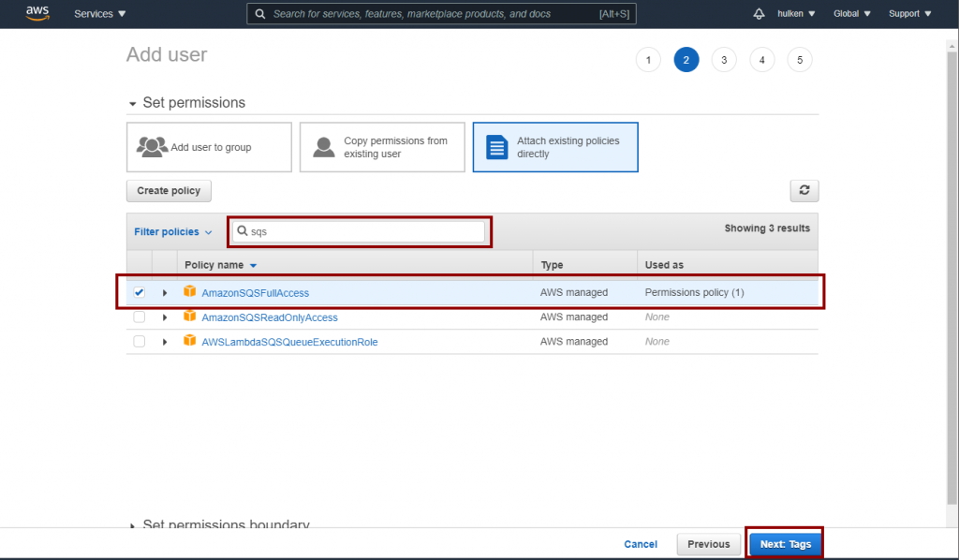This screenshot has height=560, width=959.
Task: Select the Add user to group option
Action: 209,147
